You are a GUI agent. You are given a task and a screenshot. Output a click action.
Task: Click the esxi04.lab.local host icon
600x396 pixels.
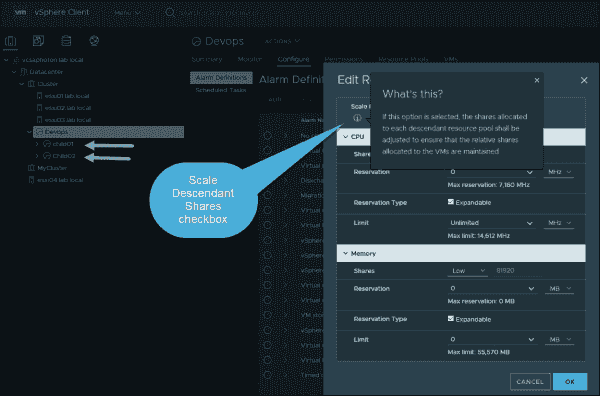click(x=31, y=180)
